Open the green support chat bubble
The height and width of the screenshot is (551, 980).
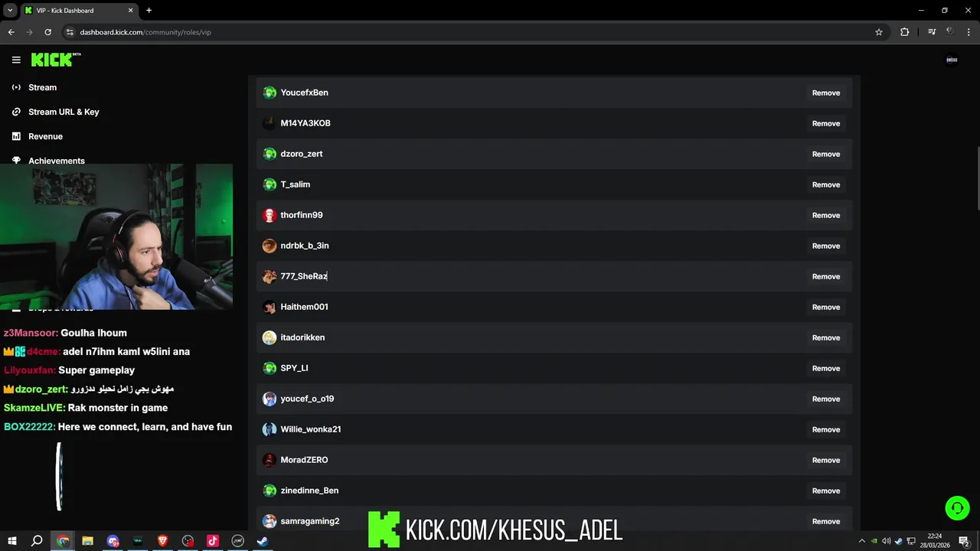(x=957, y=508)
